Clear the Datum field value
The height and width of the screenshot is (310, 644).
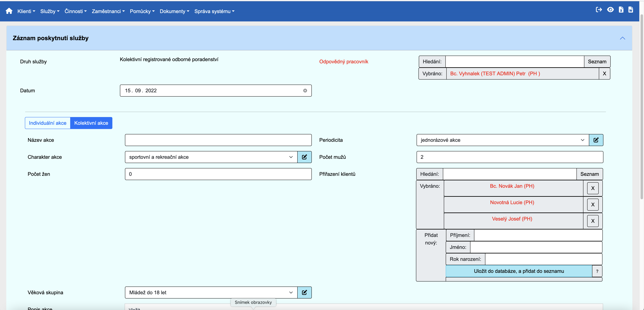(305, 91)
